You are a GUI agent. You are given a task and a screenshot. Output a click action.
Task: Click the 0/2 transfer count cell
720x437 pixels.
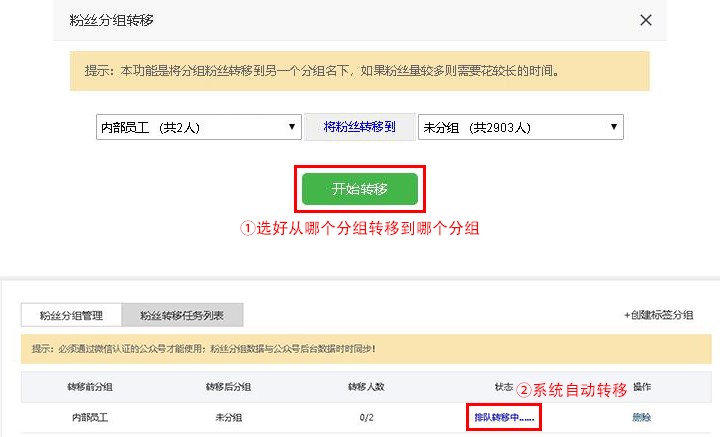[x=368, y=417]
